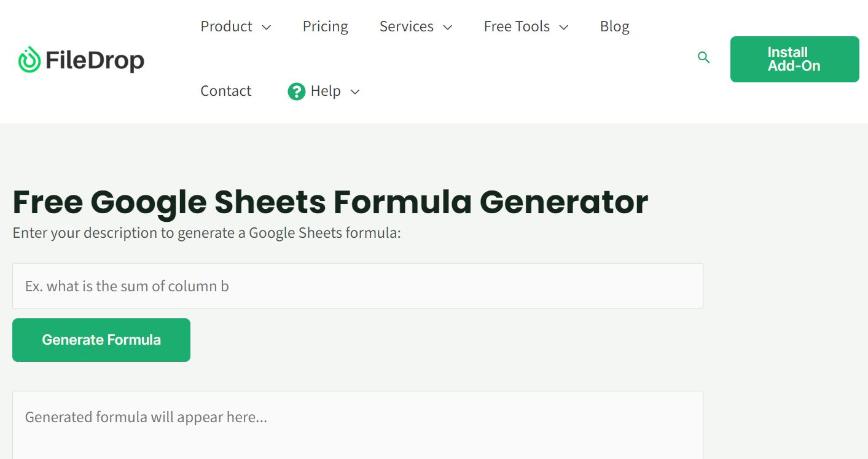Open the Help dropdown chevron
The height and width of the screenshot is (459, 868).
355,92
